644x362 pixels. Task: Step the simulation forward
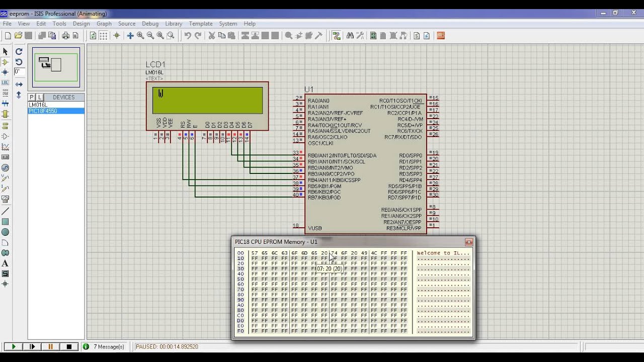tap(32, 346)
